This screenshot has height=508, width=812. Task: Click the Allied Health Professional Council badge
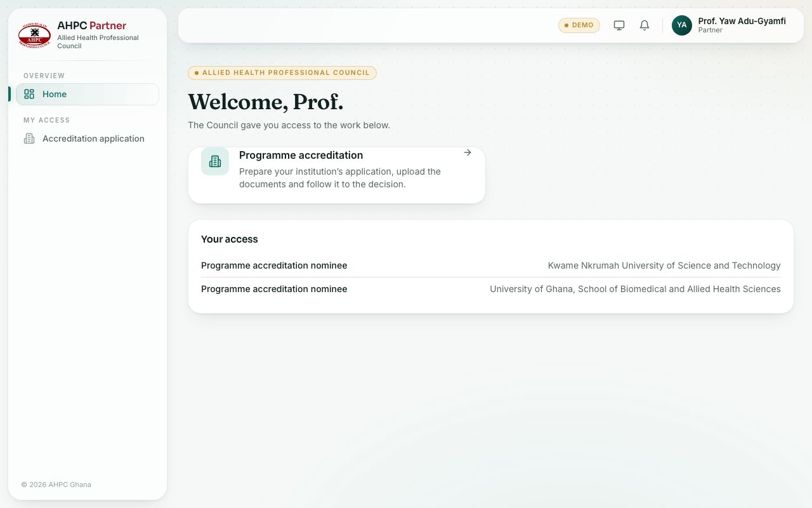pyautogui.click(x=282, y=73)
